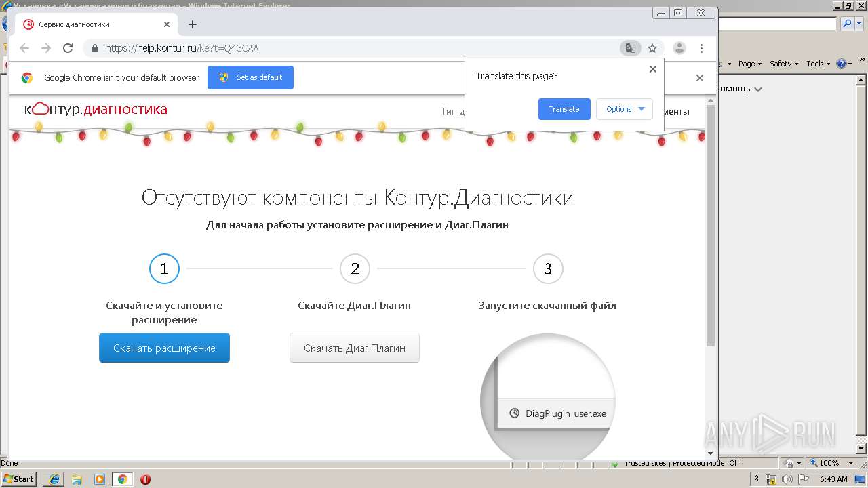Show hidden system tray icons
868x488 pixels.
(x=757, y=479)
